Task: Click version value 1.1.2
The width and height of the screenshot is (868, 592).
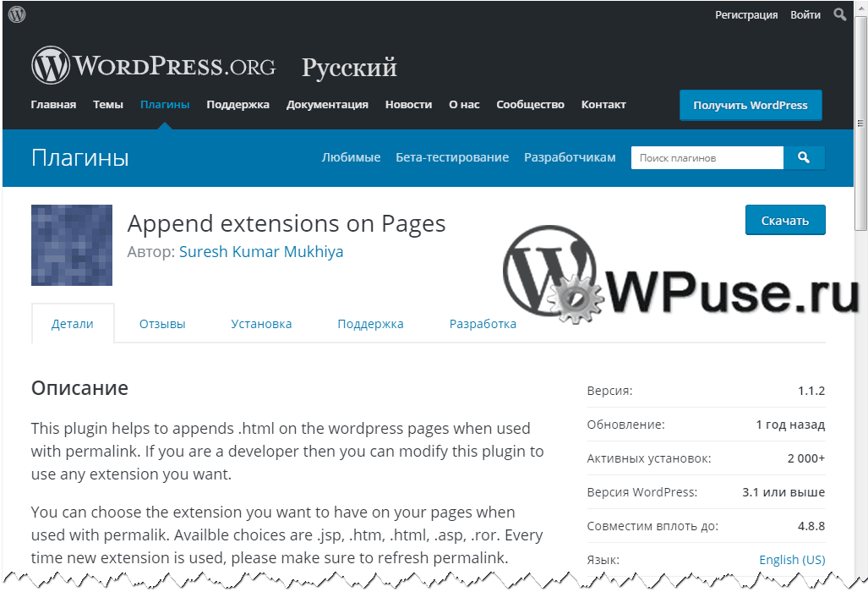Action: click(x=811, y=391)
